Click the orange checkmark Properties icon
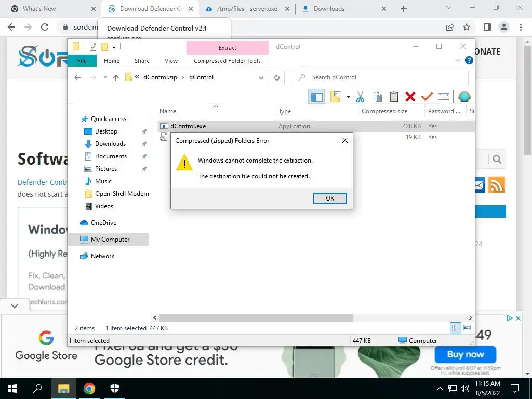 [x=427, y=97]
